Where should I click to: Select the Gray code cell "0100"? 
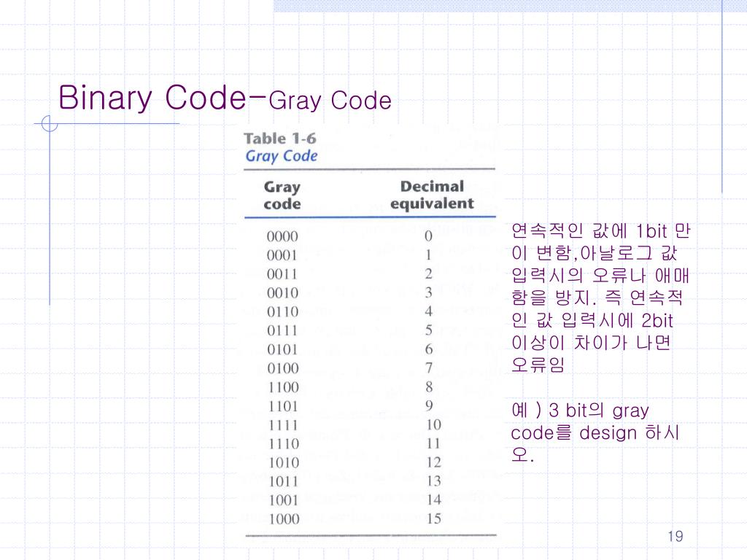(282, 368)
